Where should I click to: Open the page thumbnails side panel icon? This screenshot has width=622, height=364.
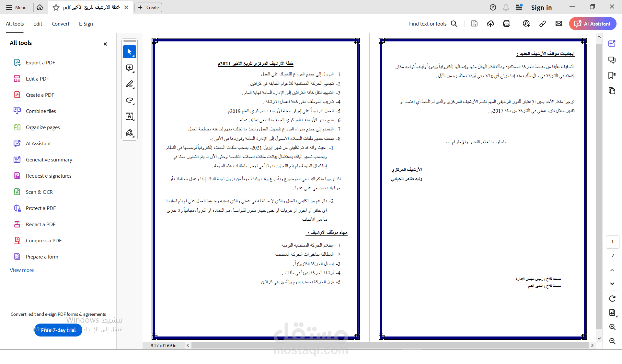(x=612, y=91)
